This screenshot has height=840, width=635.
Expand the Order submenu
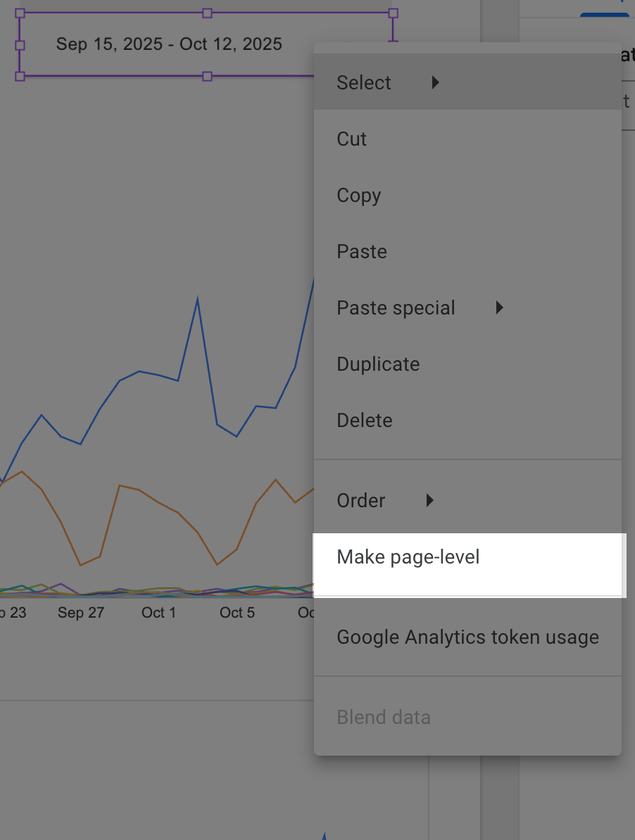[x=429, y=500]
